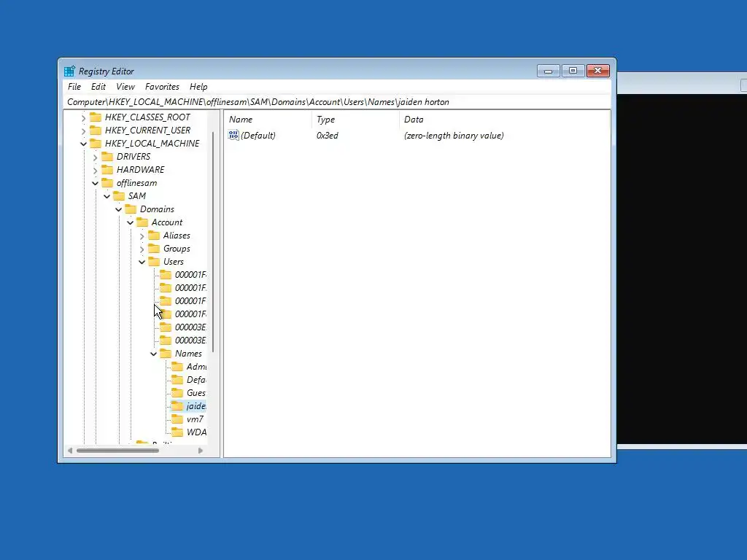Expand the HARDWARE key

click(x=95, y=170)
